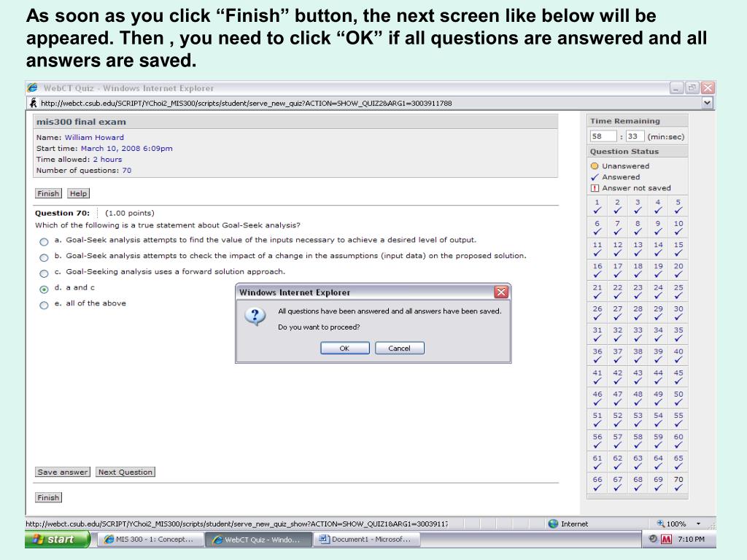Click the seconds remaining field
This screenshot has width=747, height=560.
pyautogui.click(x=635, y=136)
